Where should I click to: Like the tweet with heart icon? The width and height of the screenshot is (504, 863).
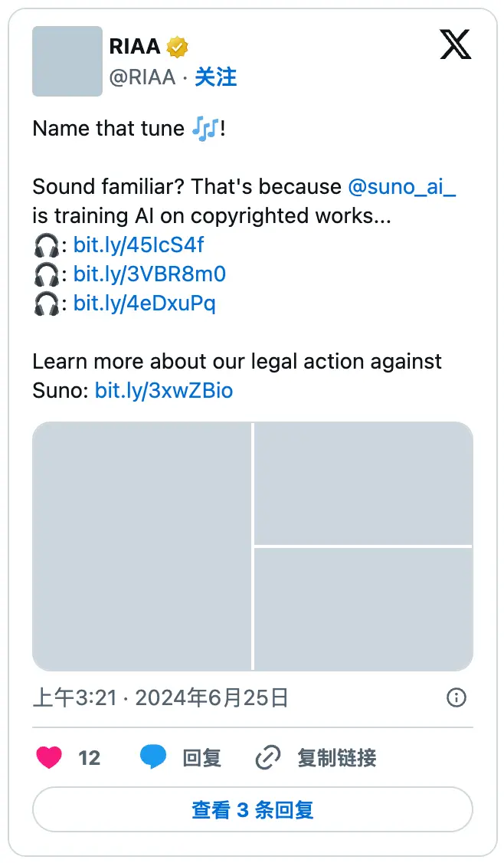pyautogui.click(x=49, y=758)
